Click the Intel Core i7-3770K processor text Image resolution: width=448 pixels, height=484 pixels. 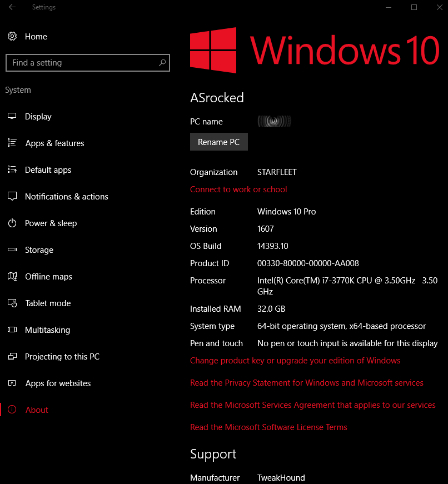pyautogui.click(x=347, y=286)
